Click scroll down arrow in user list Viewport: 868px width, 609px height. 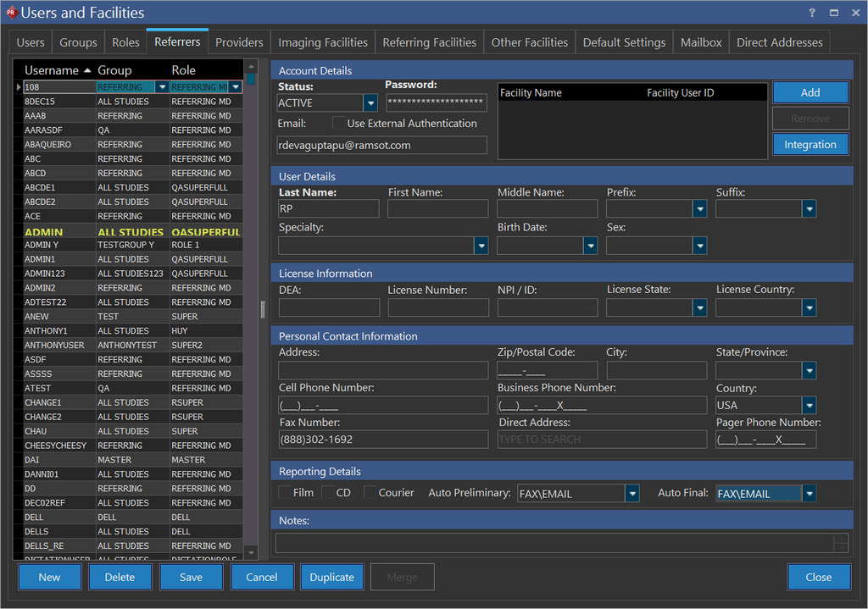coord(250,552)
